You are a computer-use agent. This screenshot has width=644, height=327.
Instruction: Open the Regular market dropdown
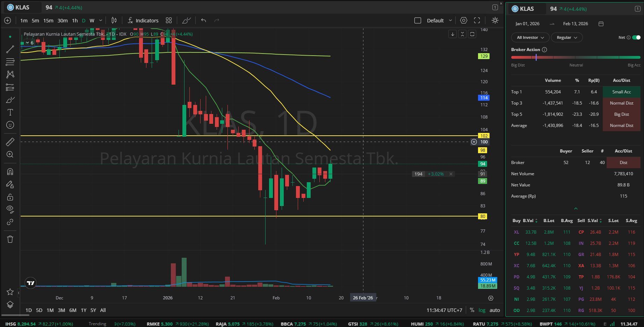point(567,37)
